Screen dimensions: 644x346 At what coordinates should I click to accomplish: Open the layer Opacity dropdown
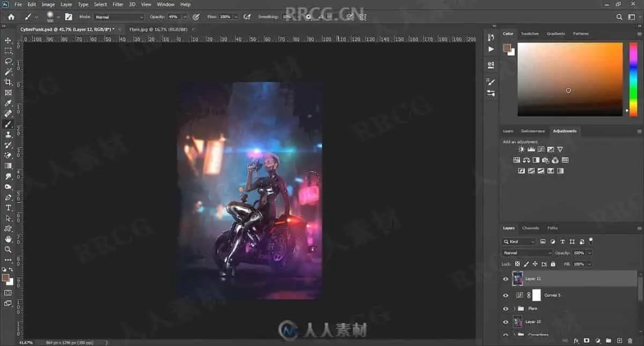tap(589, 253)
